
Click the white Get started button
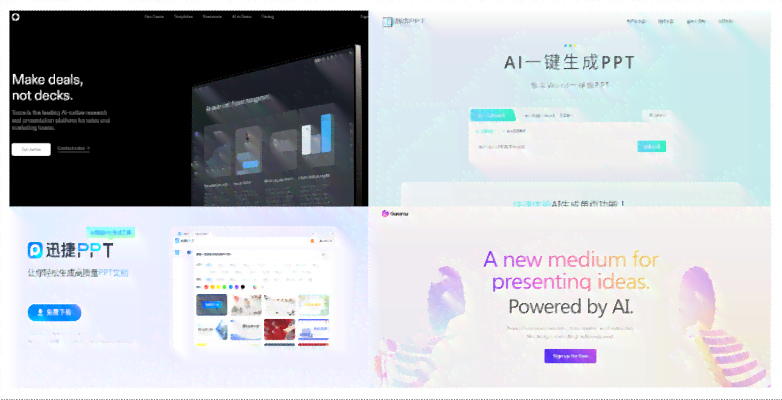pyautogui.click(x=31, y=149)
